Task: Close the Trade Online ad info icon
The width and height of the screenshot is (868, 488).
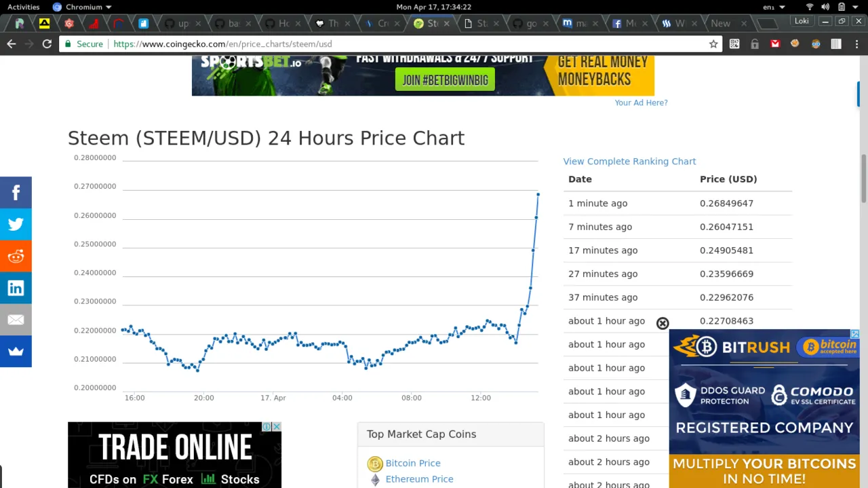Action: click(x=277, y=427)
